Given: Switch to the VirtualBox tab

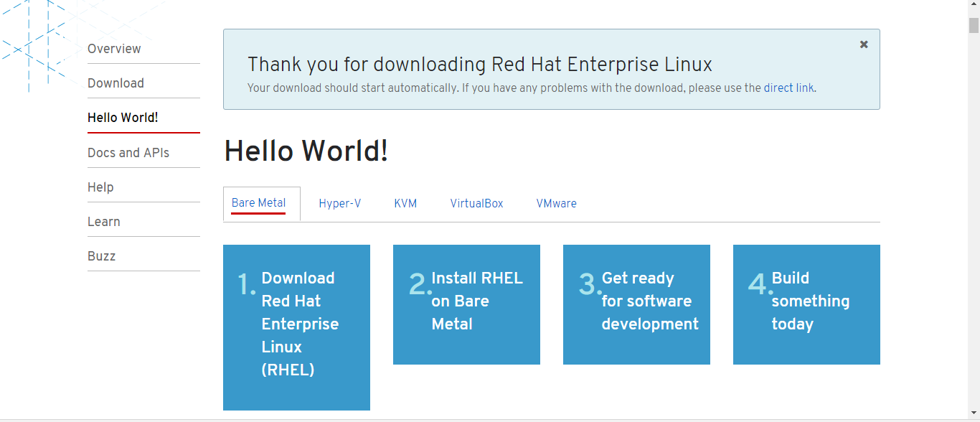Looking at the screenshot, I should coord(476,204).
